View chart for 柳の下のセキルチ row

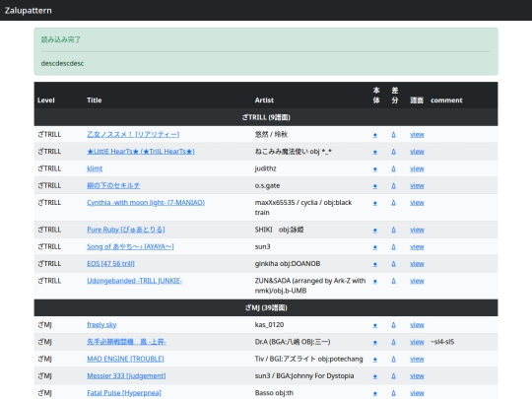(x=417, y=185)
